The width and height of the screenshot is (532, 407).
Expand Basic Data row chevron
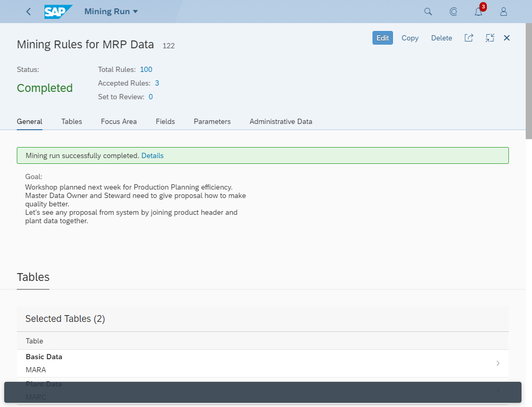[x=498, y=363]
